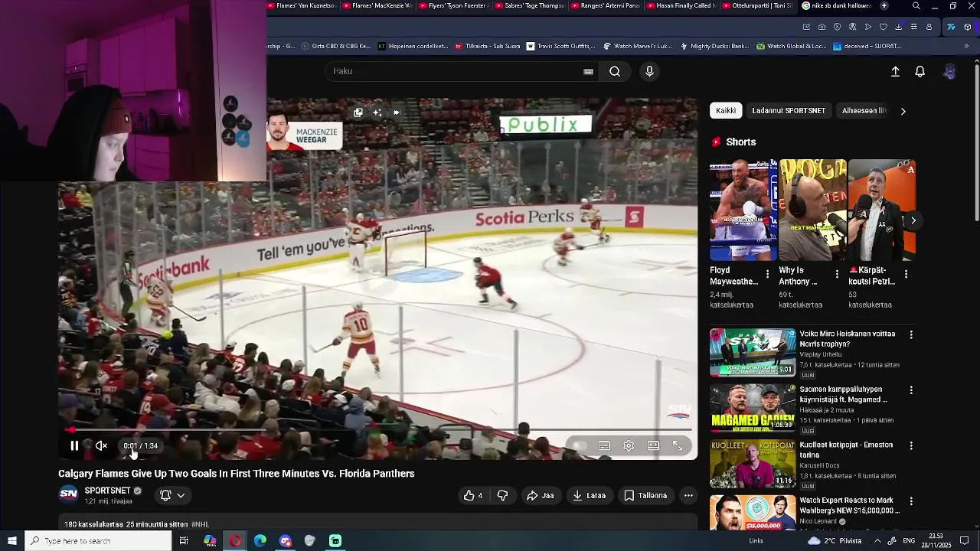Viewport: 980px width, 551px height.
Task: Open browser tab search magnifier
Action: coord(916,5)
